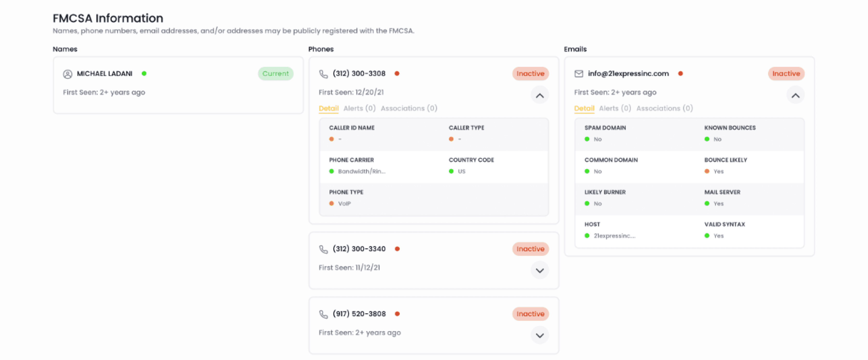Viewport: 868px width, 360px height.
Task: Open the Associations (0) tab under phone
Action: [x=409, y=108]
